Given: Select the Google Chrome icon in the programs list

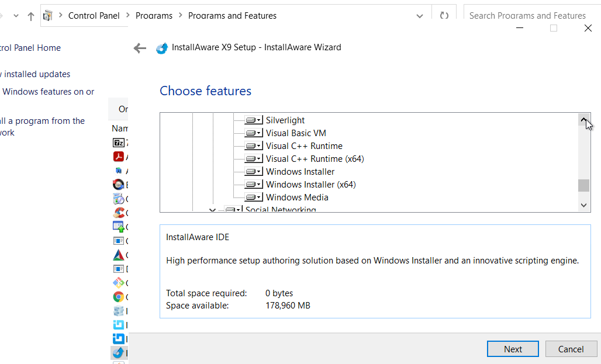Looking at the screenshot, I should tap(119, 297).
